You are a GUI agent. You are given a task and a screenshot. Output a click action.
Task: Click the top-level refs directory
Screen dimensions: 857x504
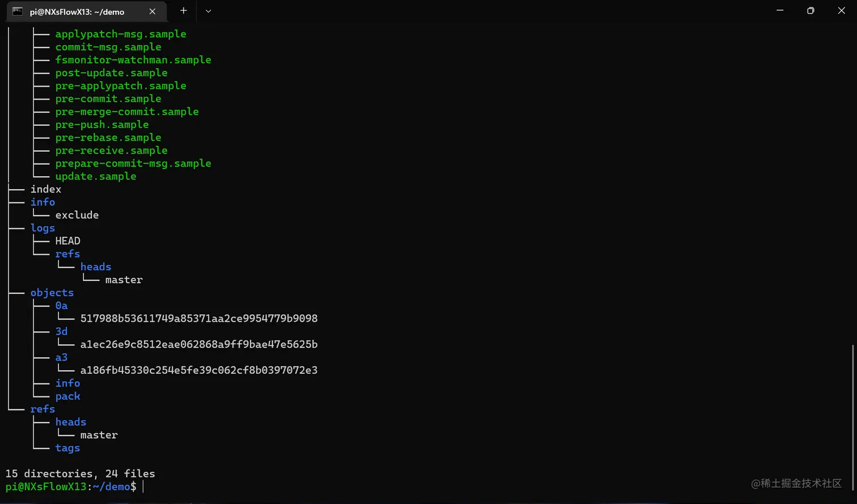[x=43, y=409]
